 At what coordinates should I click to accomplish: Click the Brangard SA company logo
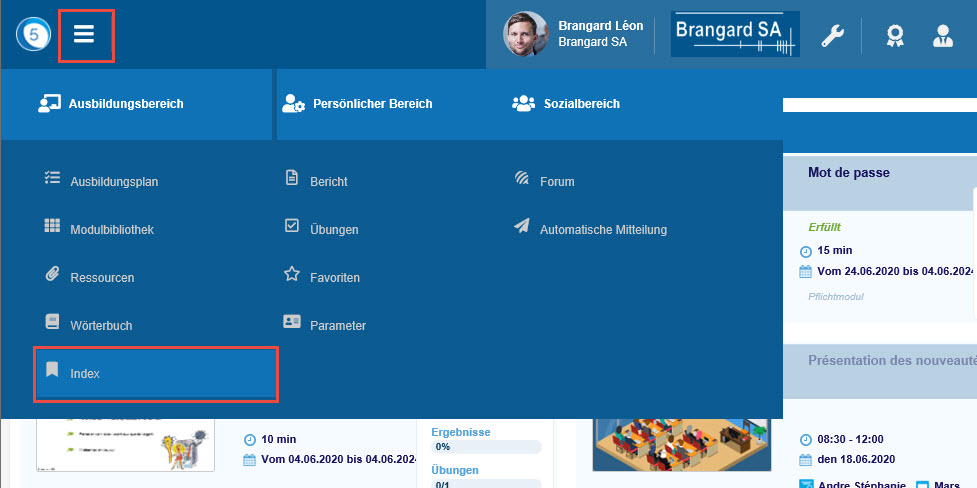(735, 34)
